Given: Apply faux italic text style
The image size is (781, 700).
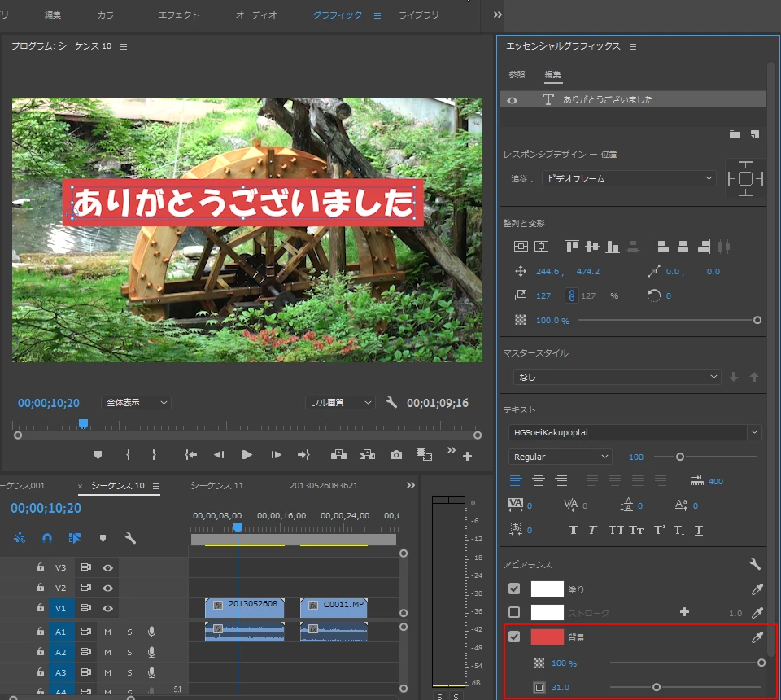Looking at the screenshot, I should [592, 530].
